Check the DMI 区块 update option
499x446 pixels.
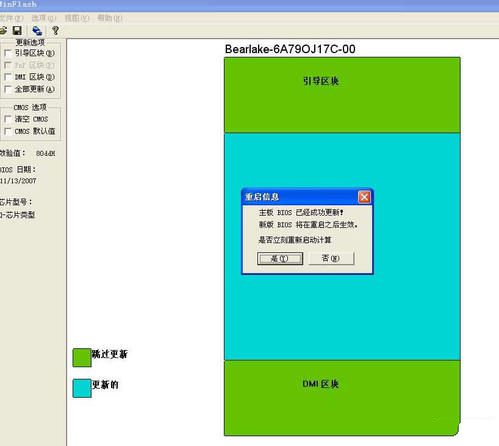(8, 77)
